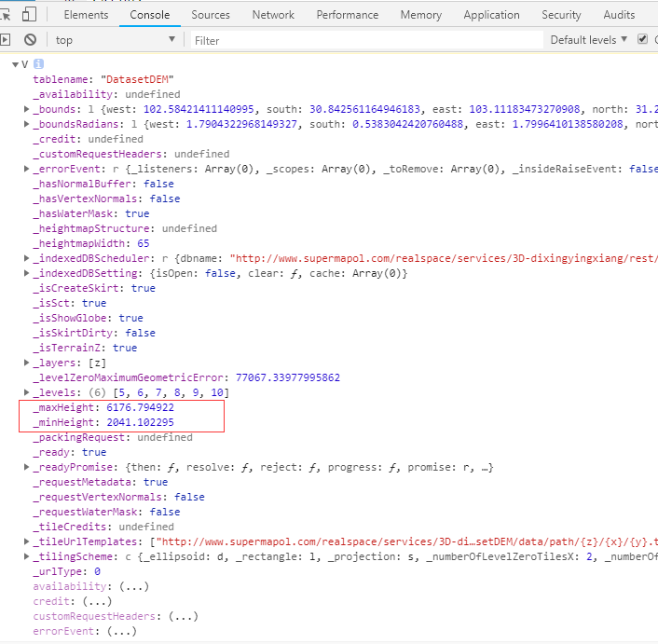Expand the _tileUrlTemplates array
This screenshot has width=658, height=644.
(26, 541)
